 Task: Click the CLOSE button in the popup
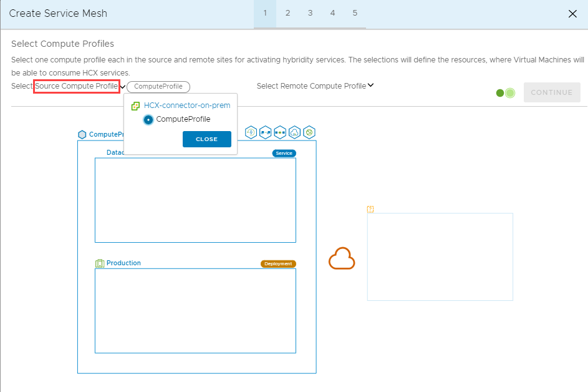click(x=206, y=139)
